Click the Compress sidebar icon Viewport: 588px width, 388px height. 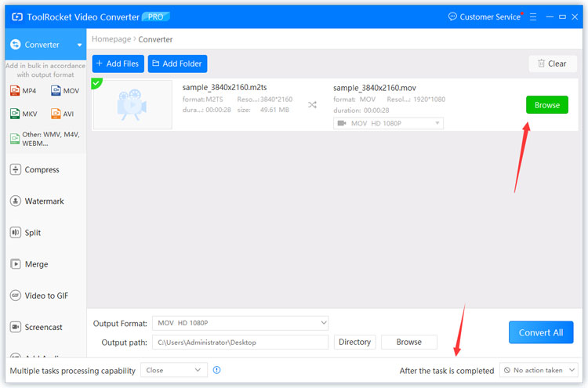[16, 169]
